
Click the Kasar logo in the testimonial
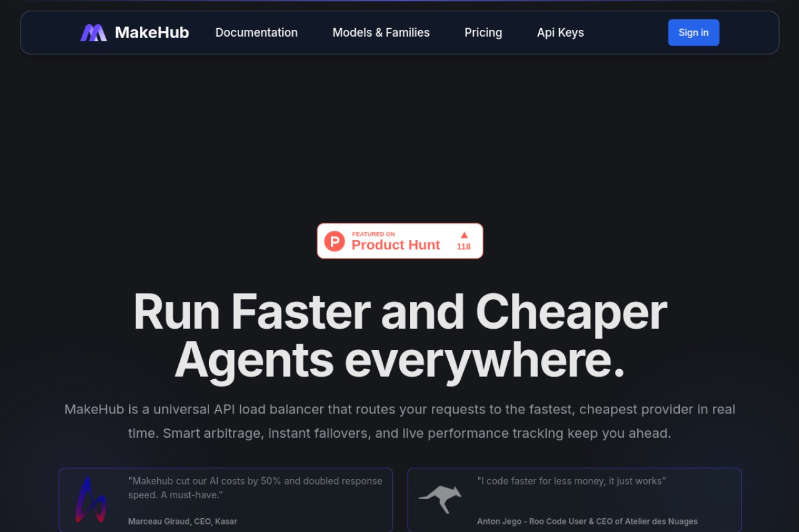pyautogui.click(x=91, y=500)
